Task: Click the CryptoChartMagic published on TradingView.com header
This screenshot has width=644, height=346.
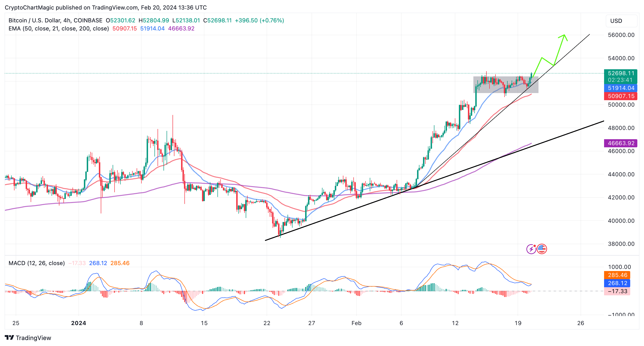Action: 106,8
